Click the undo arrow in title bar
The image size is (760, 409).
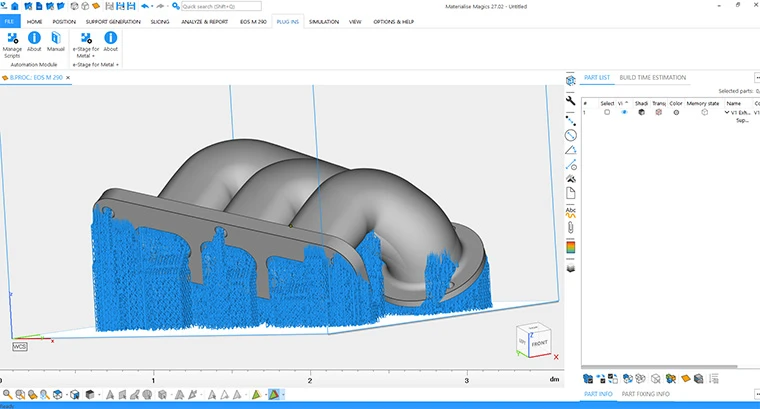[x=145, y=6]
